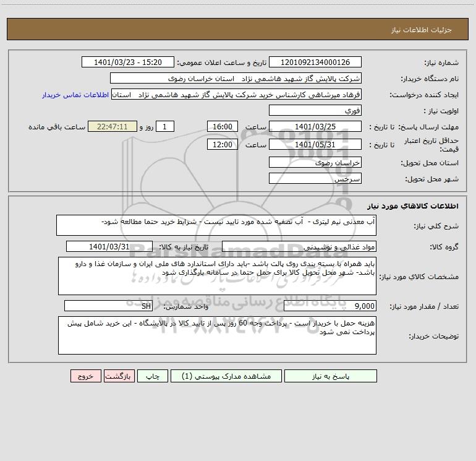Click the مشخصات کالای مورد نیاز text area
This screenshot has width=476, height=461.
point(217,276)
